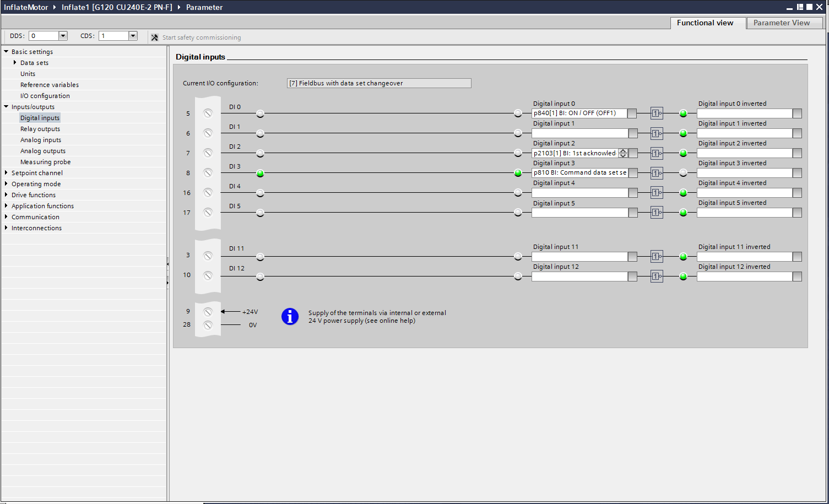Click the inverter block for Digital input 4

[x=657, y=193]
